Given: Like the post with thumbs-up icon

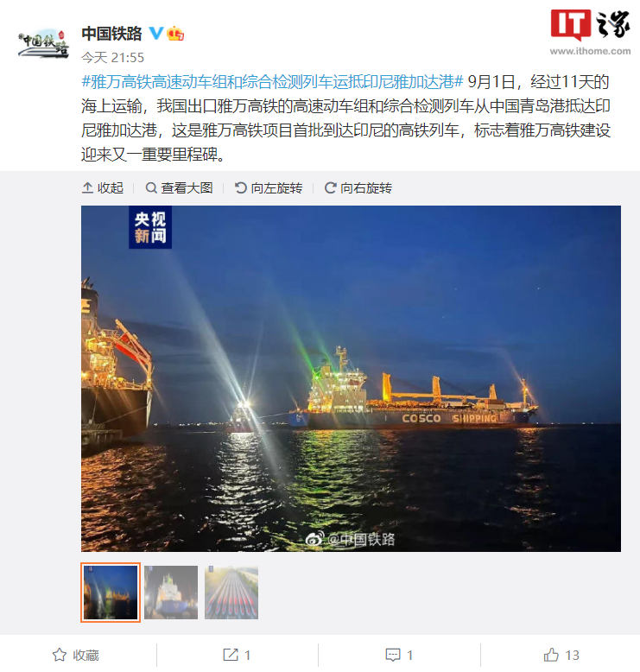Looking at the screenshot, I should pos(551,655).
